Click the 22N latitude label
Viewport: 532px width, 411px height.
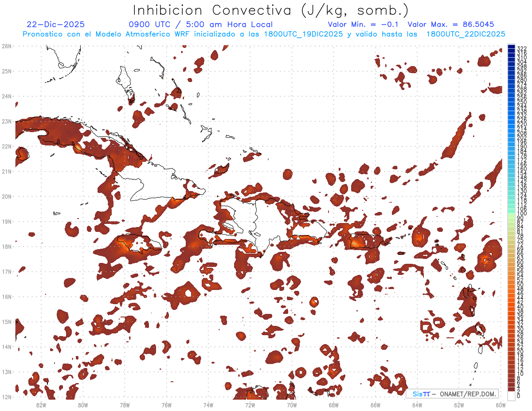(7, 146)
